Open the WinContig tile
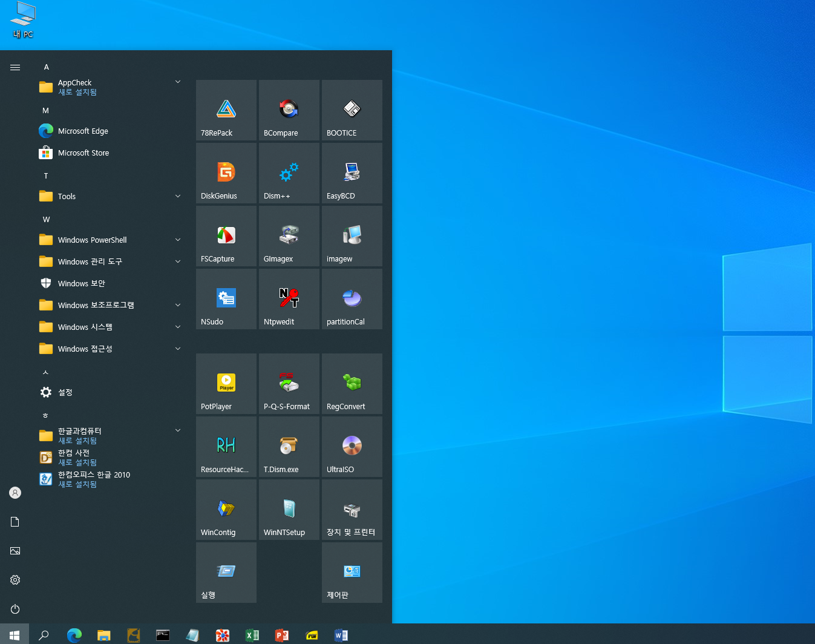Image resolution: width=815 pixels, height=644 pixels. tap(226, 510)
